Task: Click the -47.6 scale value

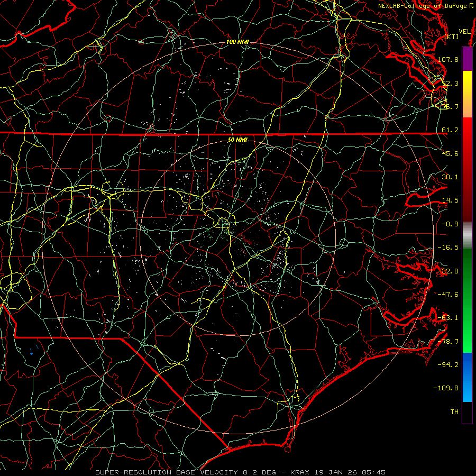Action: 448,295
